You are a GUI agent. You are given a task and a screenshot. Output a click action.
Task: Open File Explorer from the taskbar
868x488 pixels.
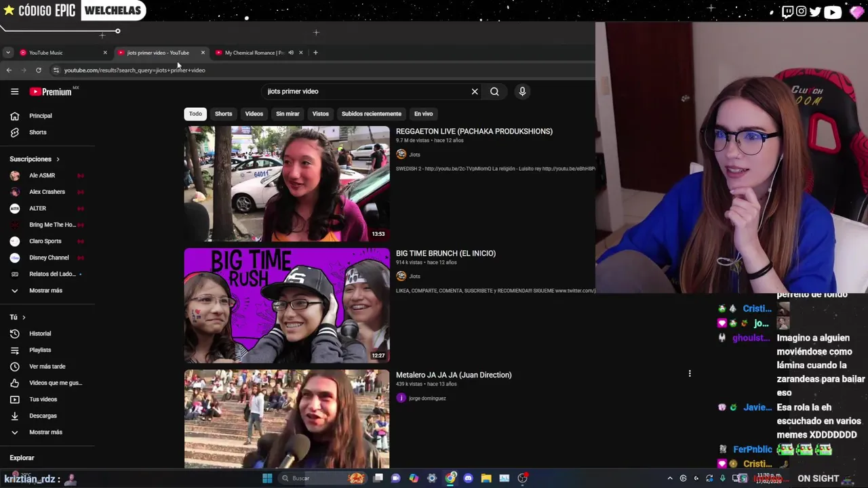pyautogui.click(x=486, y=478)
